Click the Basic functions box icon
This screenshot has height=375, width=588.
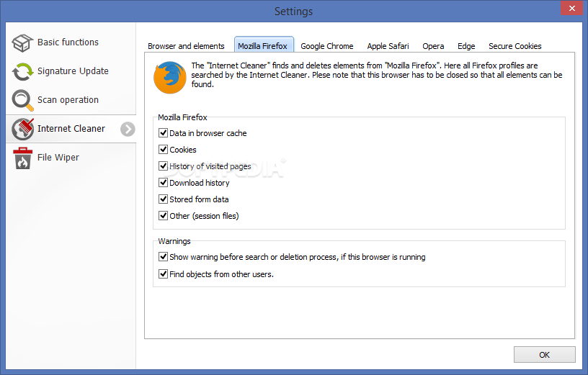[x=22, y=42]
